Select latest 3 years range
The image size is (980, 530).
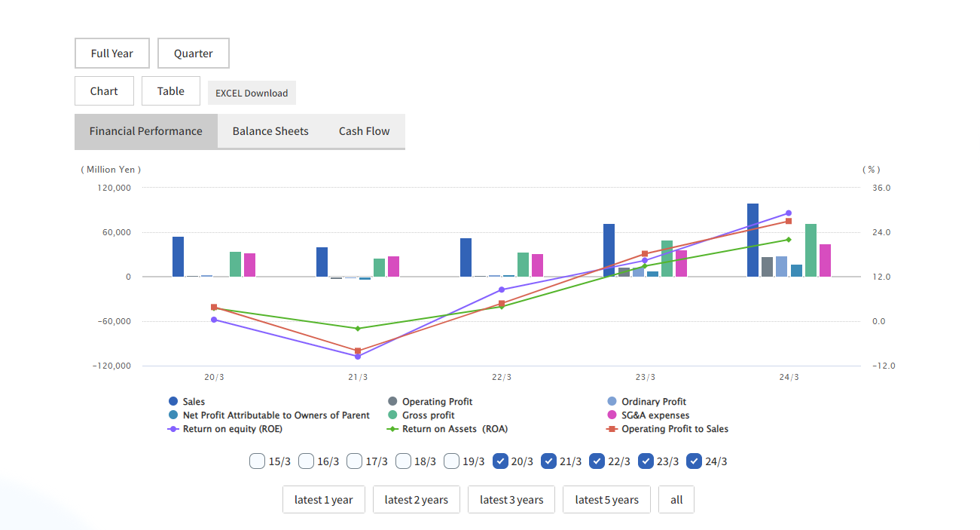point(511,500)
